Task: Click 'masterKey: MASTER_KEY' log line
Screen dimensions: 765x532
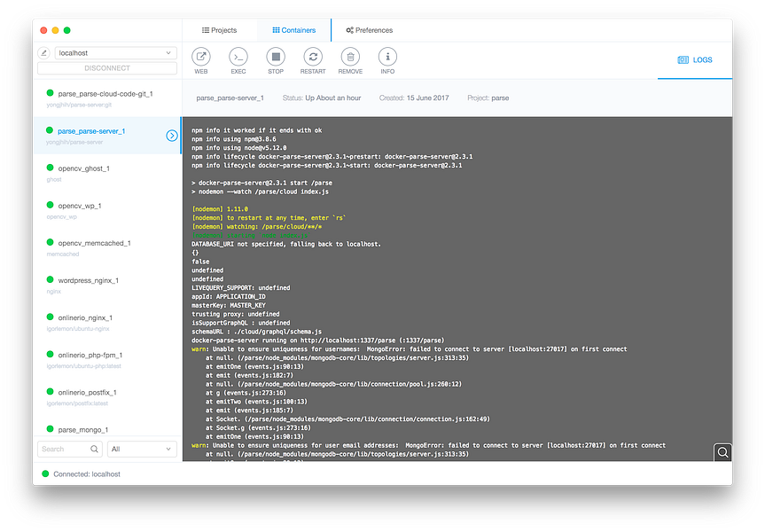Action: (x=229, y=306)
